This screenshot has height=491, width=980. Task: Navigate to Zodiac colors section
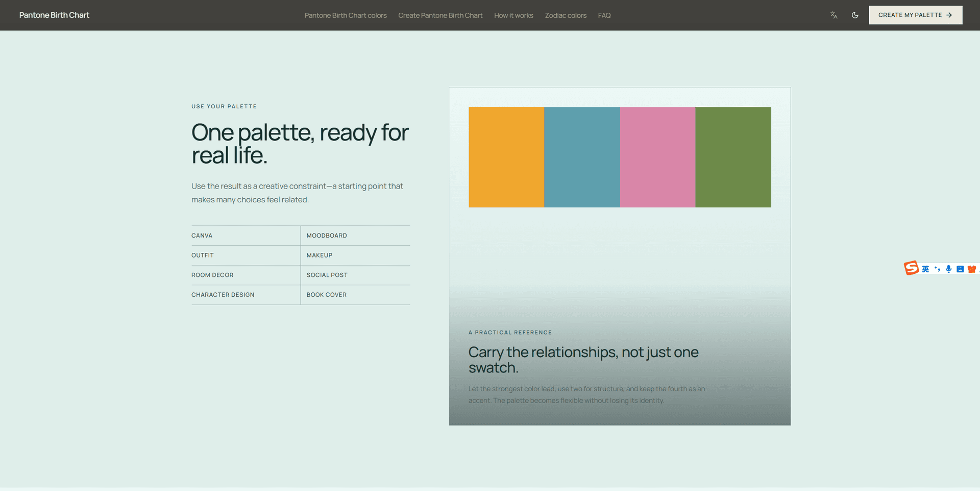point(566,15)
